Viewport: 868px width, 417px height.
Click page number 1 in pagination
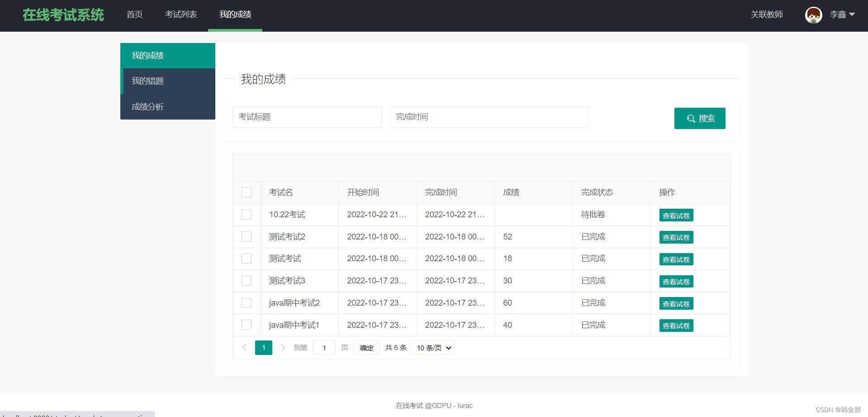click(264, 348)
